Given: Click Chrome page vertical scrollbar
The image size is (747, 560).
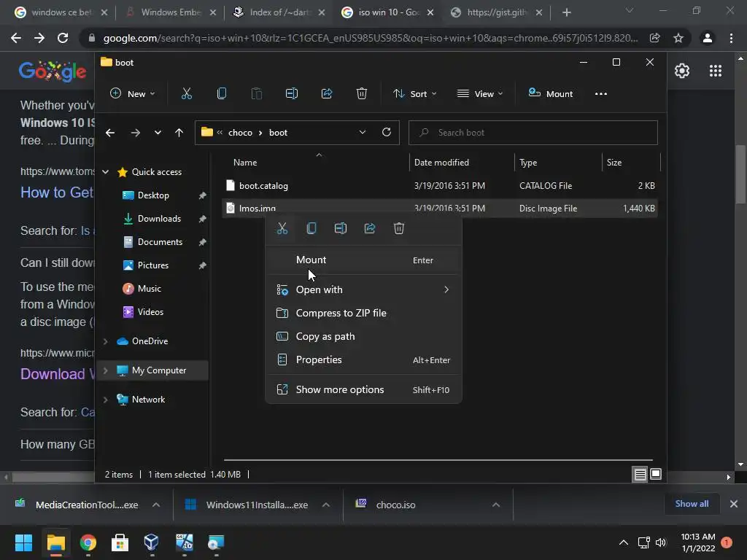Looking at the screenshot, I should [740, 174].
